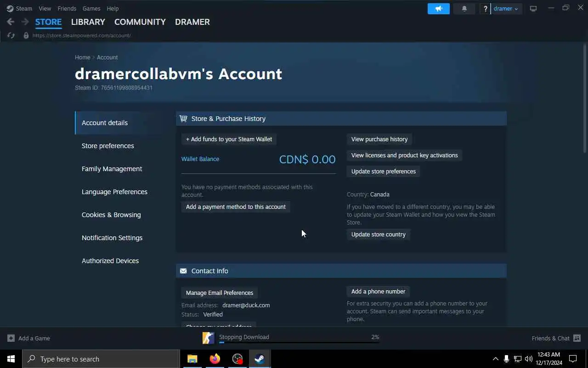
Task: Click the Wallet Balance link
Action: (200, 159)
